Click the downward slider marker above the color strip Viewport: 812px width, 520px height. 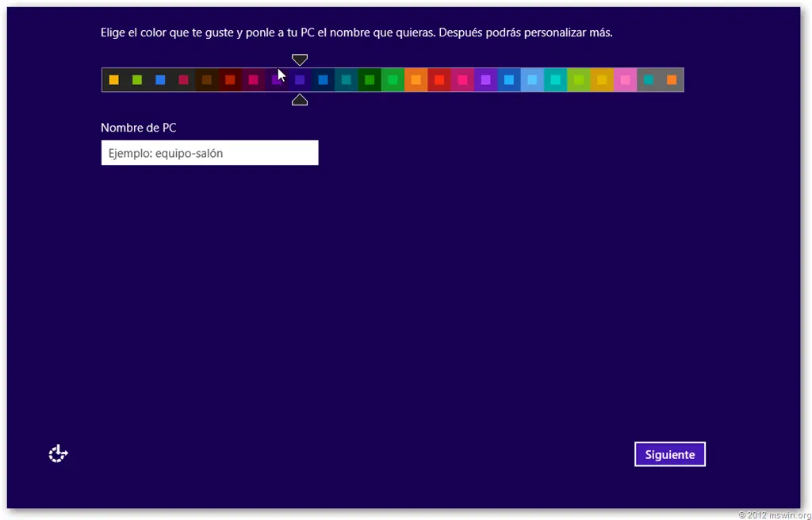coord(299,59)
